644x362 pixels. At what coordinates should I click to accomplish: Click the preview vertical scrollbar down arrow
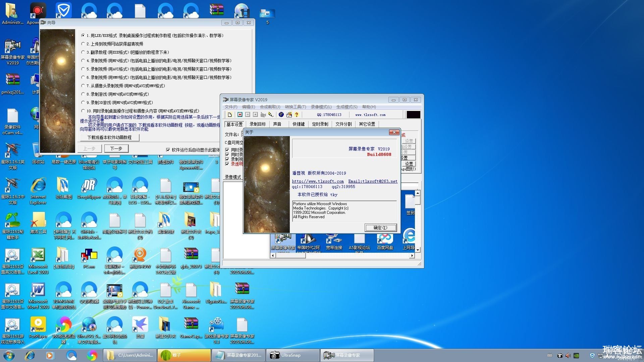pos(418,250)
